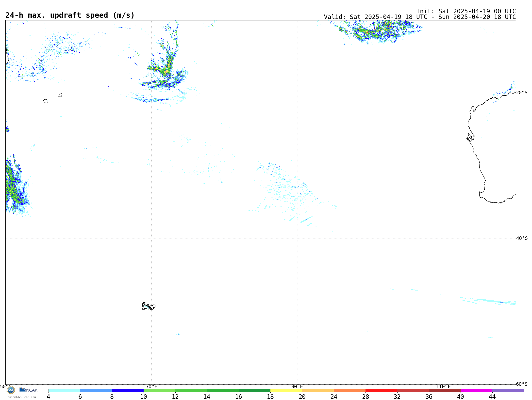Click the '60°S' latitude label

[522, 384]
